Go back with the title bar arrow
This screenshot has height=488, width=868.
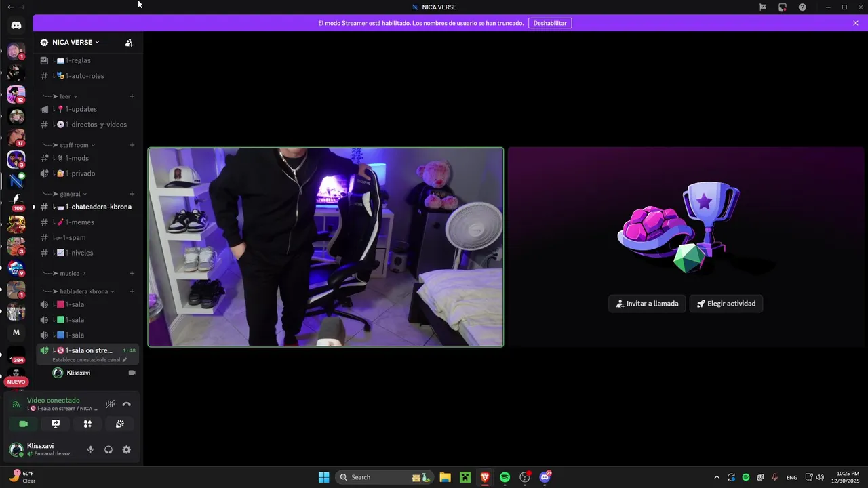click(10, 7)
